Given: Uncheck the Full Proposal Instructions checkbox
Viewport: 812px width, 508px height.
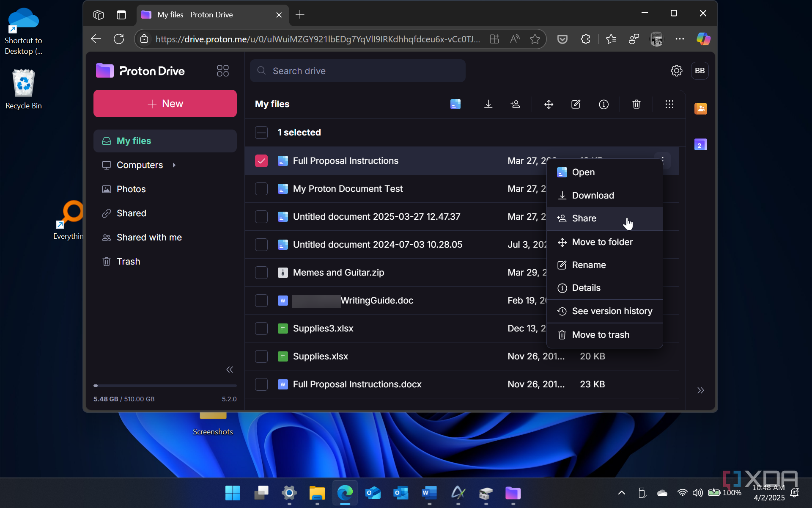Looking at the screenshot, I should [261, 161].
